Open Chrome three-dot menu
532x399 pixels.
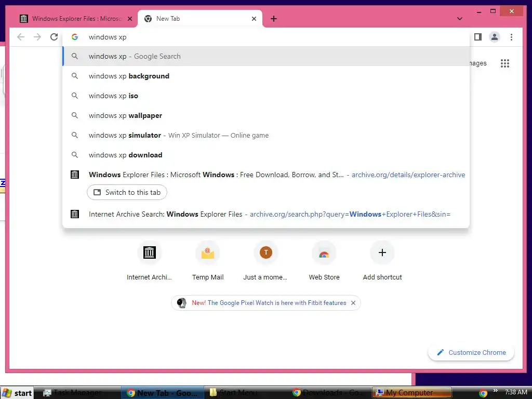tap(511, 37)
